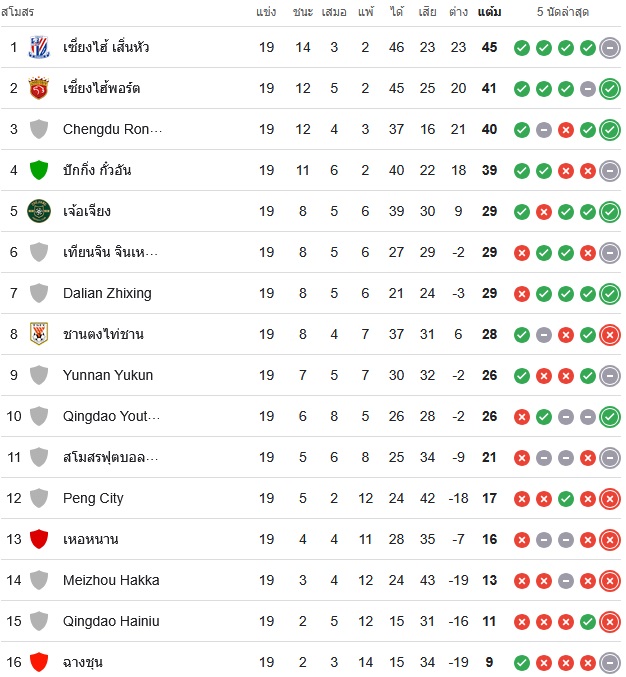Click the Shanghai Shenhua club crest

pyautogui.click(x=39, y=47)
